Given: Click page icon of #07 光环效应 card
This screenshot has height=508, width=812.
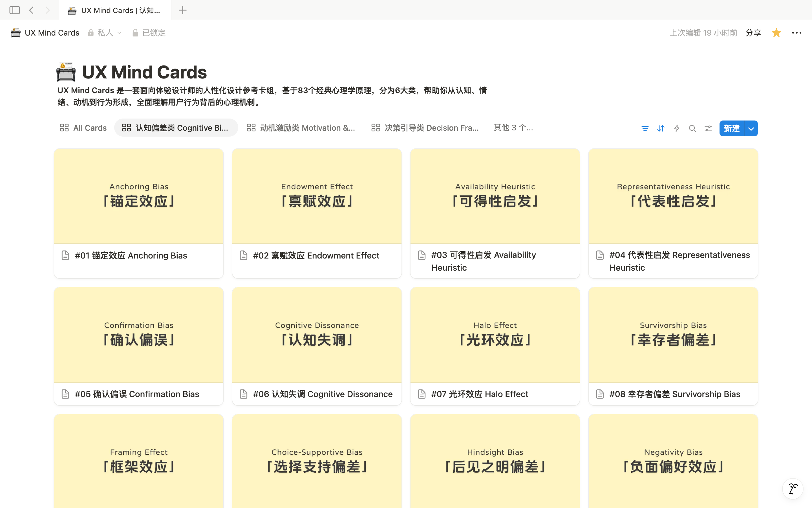Looking at the screenshot, I should (x=422, y=394).
